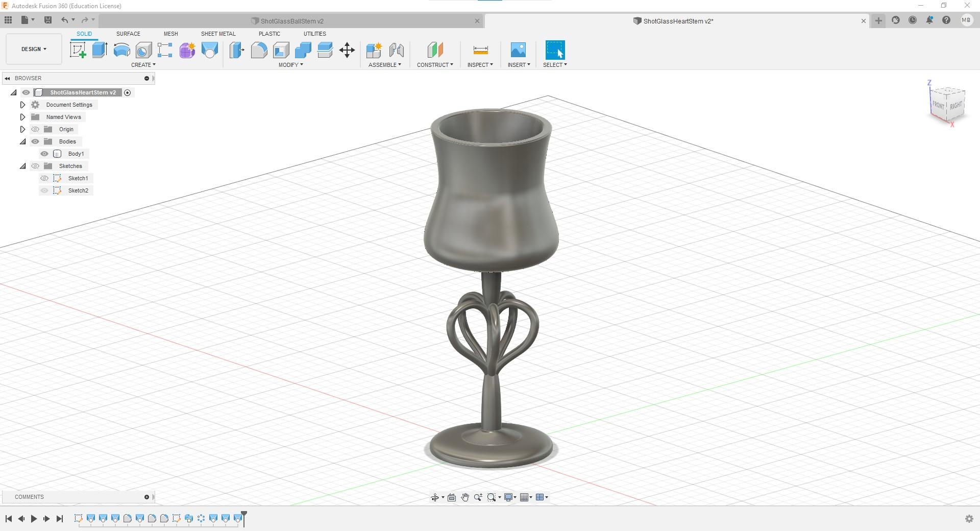
Task: Open the CREATE dropdown menu
Action: tap(143, 65)
